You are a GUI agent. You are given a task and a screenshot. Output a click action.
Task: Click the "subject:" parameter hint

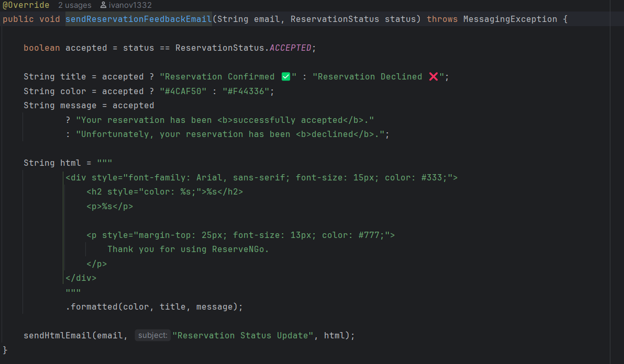click(x=153, y=335)
